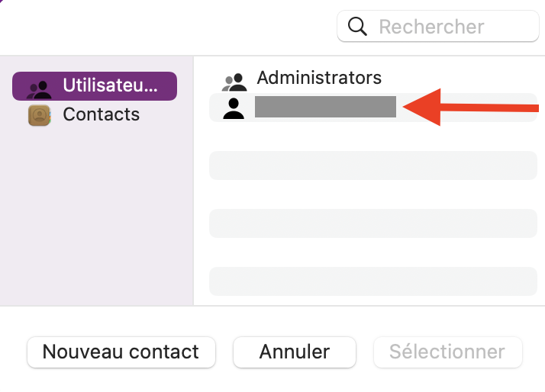Select the greyed-out redacted user name

point(325,107)
